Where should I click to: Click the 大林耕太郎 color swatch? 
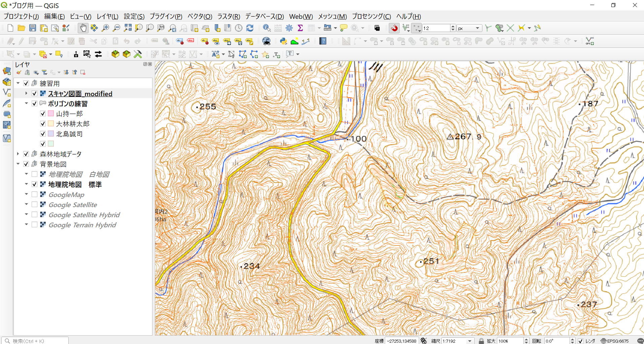[x=51, y=124]
